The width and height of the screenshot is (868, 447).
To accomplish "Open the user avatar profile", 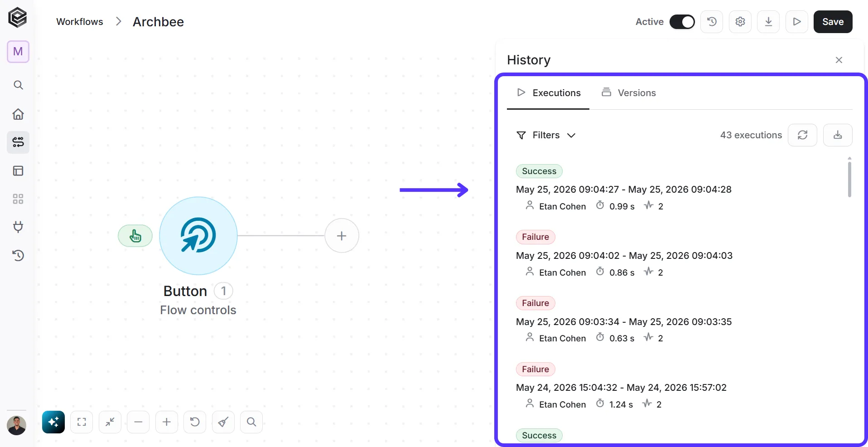I will (x=17, y=425).
